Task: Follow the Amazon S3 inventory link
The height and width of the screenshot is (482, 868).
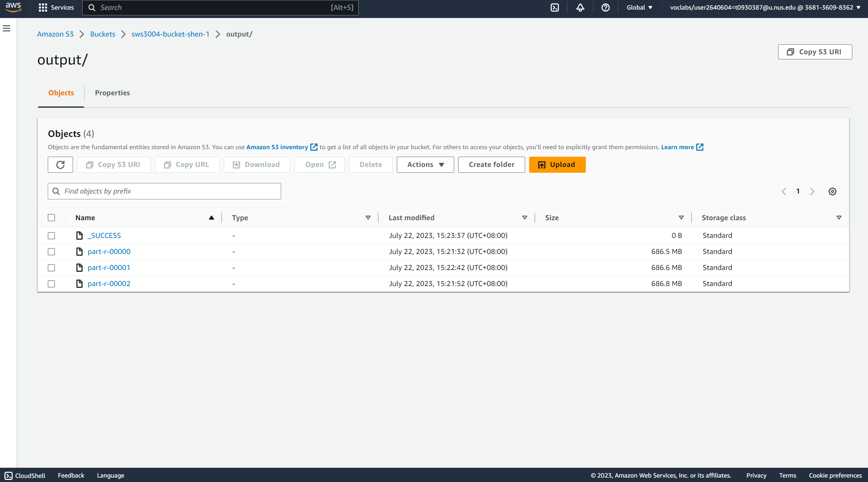Action: tap(277, 147)
